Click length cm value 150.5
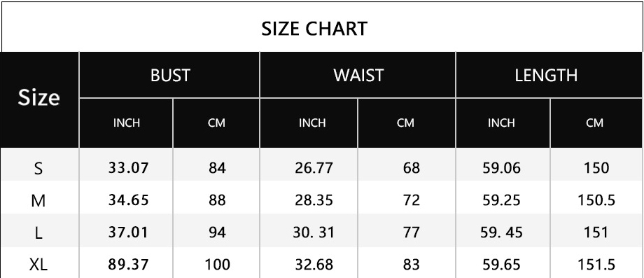The height and width of the screenshot is (278, 644). [x=596, y=200]
